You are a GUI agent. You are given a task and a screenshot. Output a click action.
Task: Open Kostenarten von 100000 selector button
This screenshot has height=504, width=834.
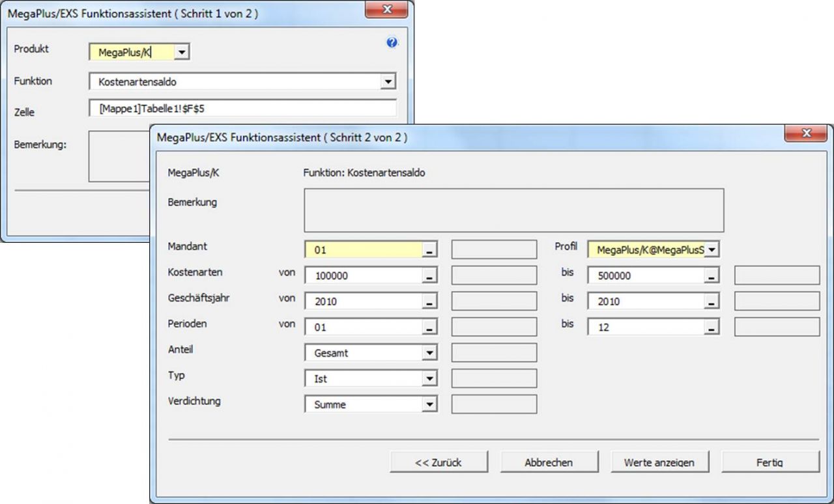[430, 275]
